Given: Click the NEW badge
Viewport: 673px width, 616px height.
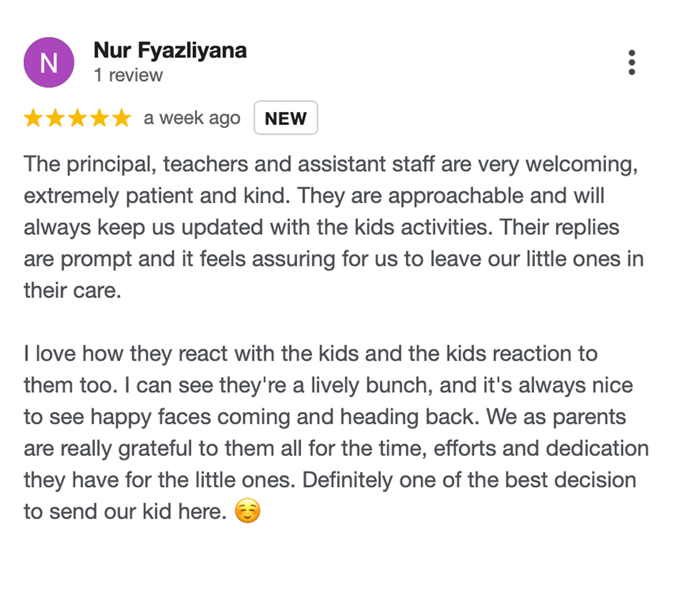Looking at the screenshot, I should (286, 118).
